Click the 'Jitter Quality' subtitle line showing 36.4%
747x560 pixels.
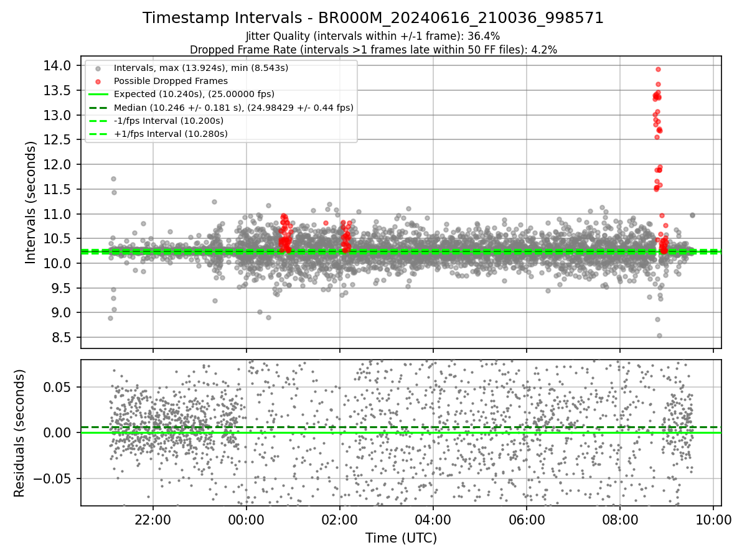point(374,36)
